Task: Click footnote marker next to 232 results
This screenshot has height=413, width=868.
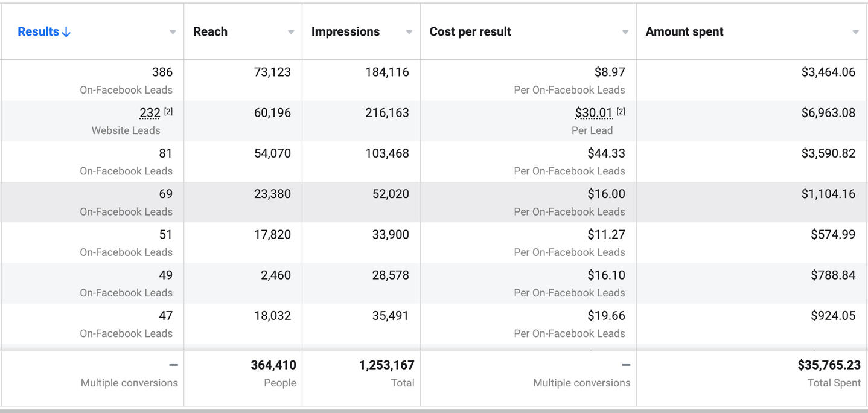Action: [x=168, y=112]
